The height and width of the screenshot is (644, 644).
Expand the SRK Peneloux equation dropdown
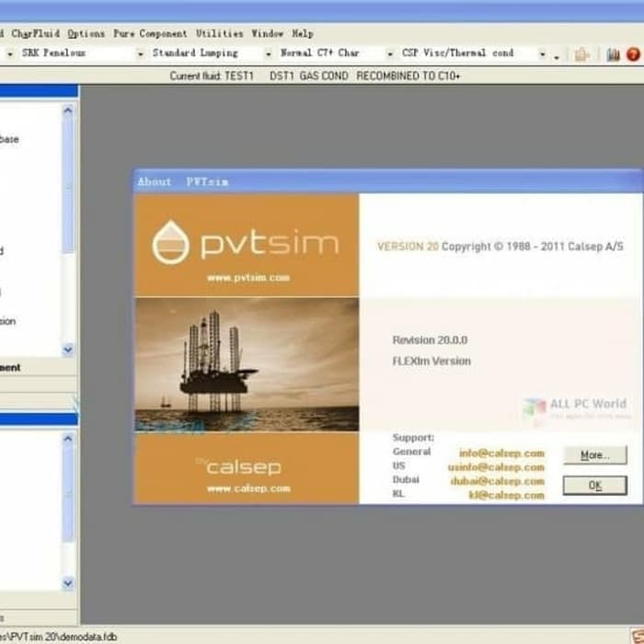(141, 53)
